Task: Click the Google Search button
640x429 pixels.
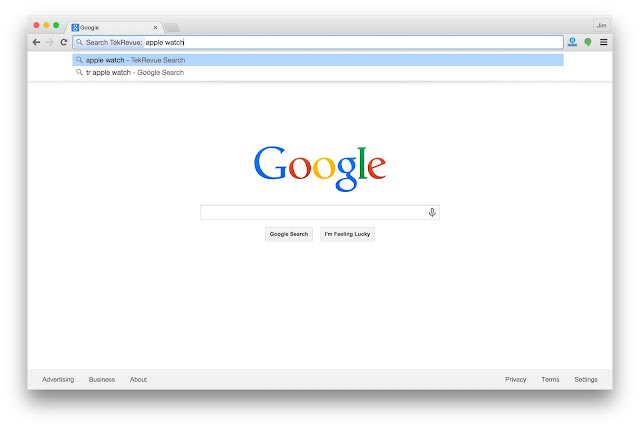Action: (289, 234)
